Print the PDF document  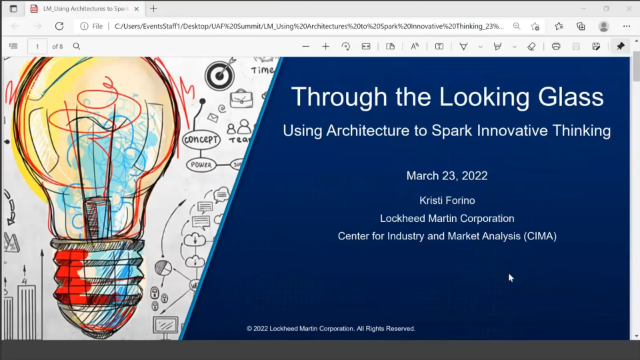pos(556,47)
